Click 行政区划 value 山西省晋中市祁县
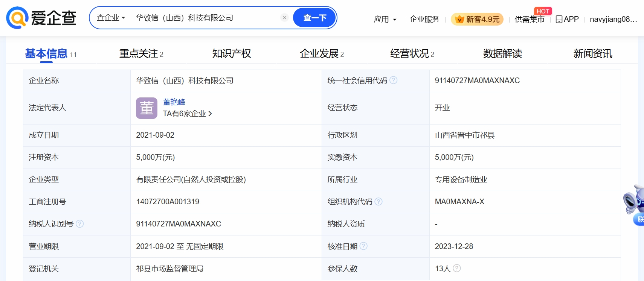Viewport: 644px width, 281px height. [x=465, y=135]
